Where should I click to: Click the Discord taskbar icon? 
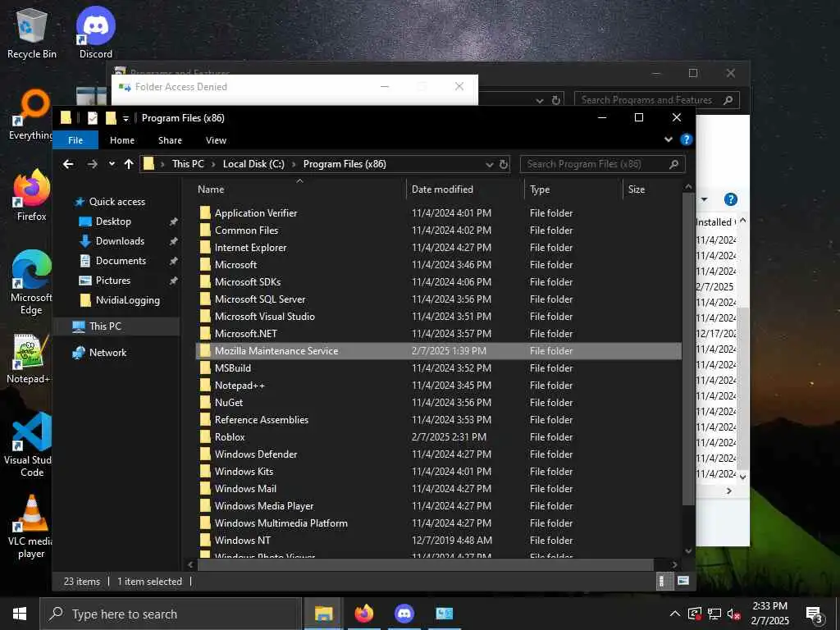(404, 614)
